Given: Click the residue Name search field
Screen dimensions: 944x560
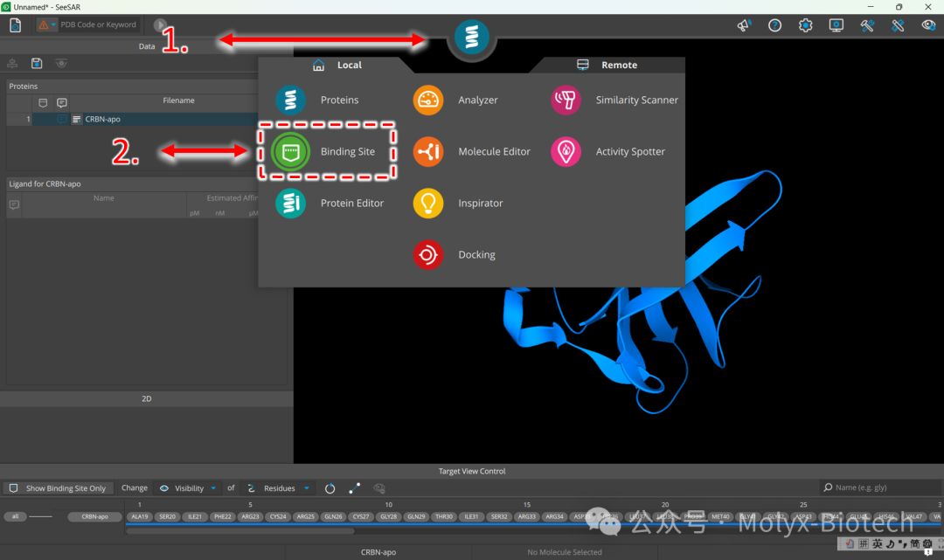Looking at the screenshot, I should tap(880, 487).
